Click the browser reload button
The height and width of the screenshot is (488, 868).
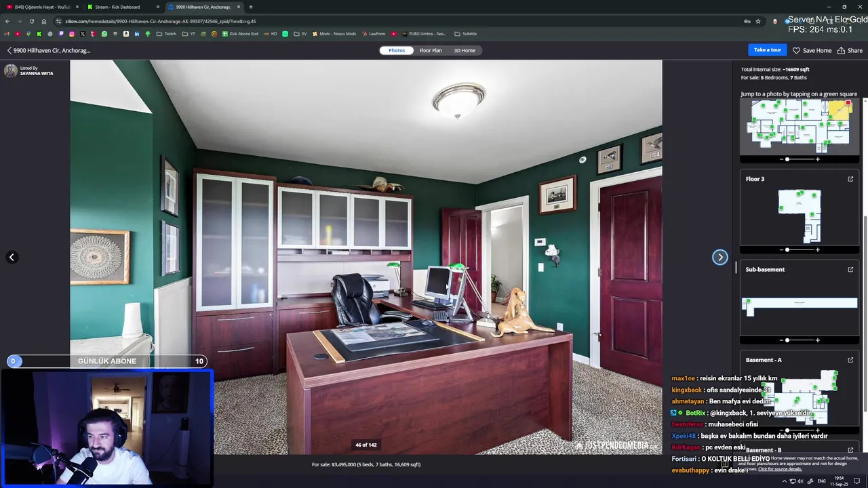click(31, 21)
